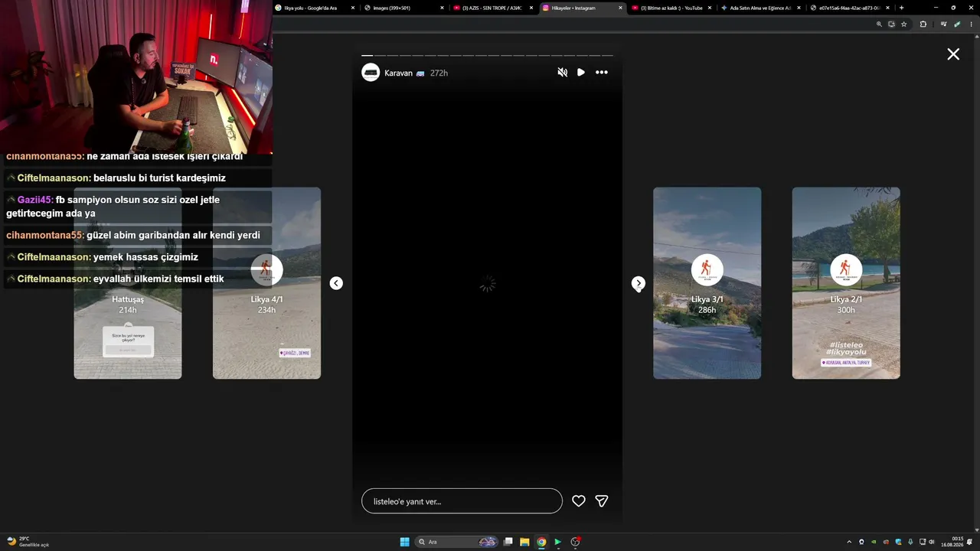Close the 'Hikayeler • Instagram' tab

[620, 8]
